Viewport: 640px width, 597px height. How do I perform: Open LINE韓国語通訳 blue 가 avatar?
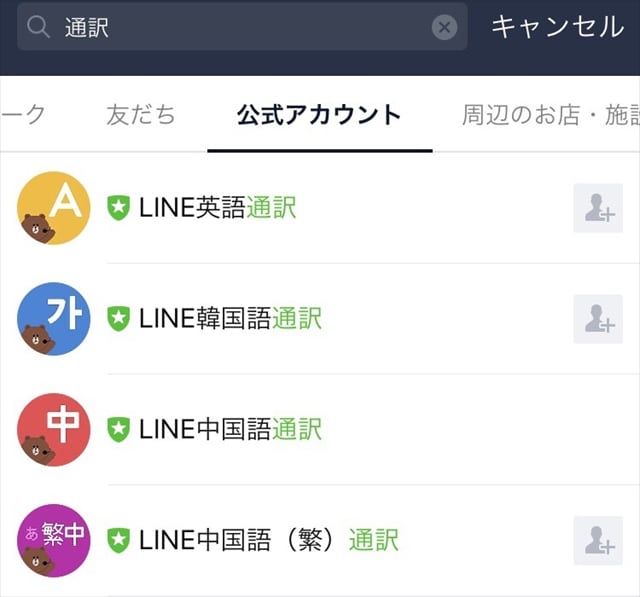[54, 319]
